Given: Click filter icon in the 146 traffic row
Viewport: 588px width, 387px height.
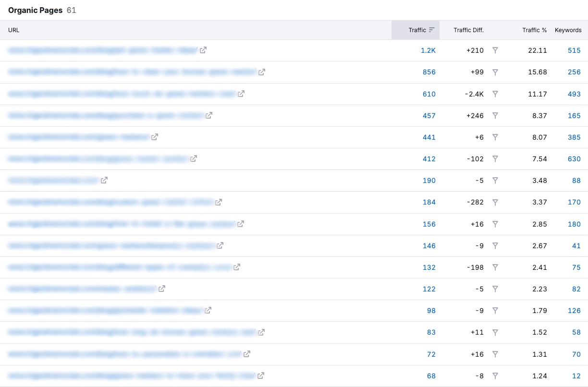Looking at the screenshot, I should 495,245.
